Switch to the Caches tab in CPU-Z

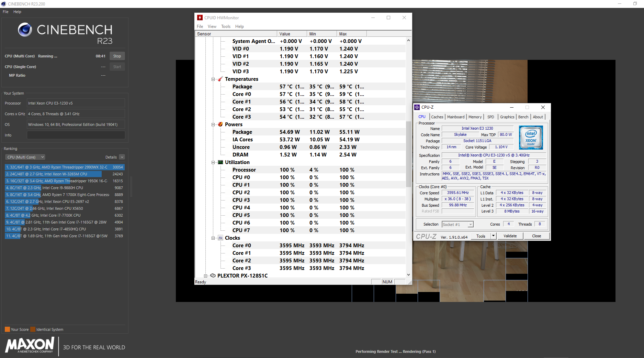(437, 117)
